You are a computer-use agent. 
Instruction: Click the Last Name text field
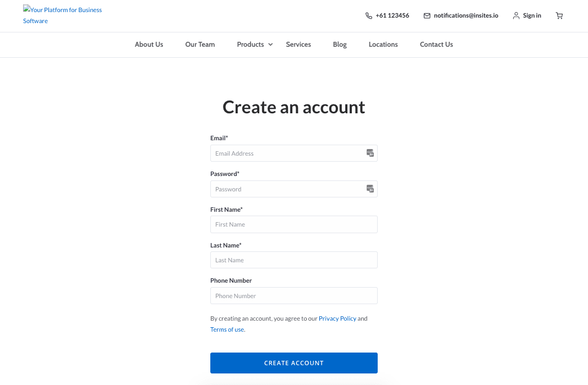294,260
